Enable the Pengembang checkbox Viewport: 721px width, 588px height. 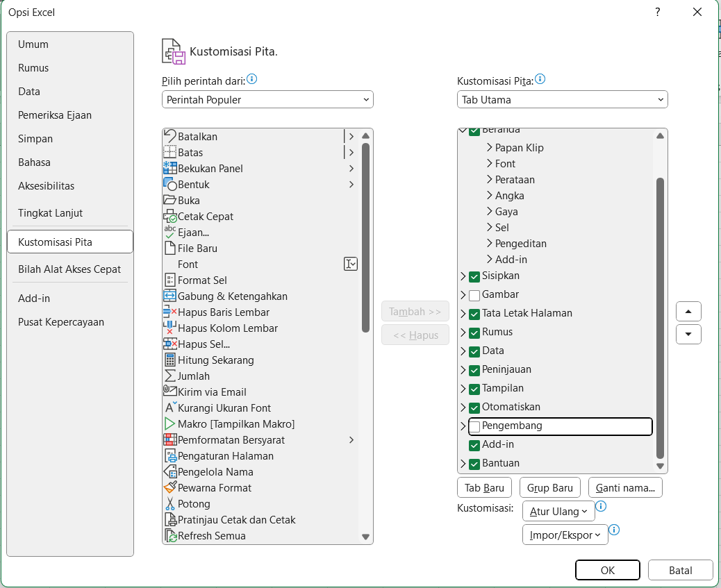pyautogui.click(x=474, y=427)
